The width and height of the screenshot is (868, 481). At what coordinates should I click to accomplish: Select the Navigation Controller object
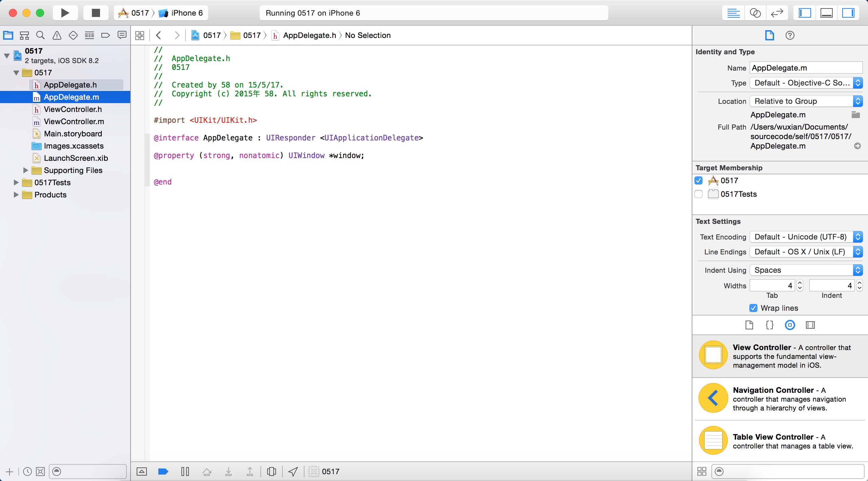point(780,399)
